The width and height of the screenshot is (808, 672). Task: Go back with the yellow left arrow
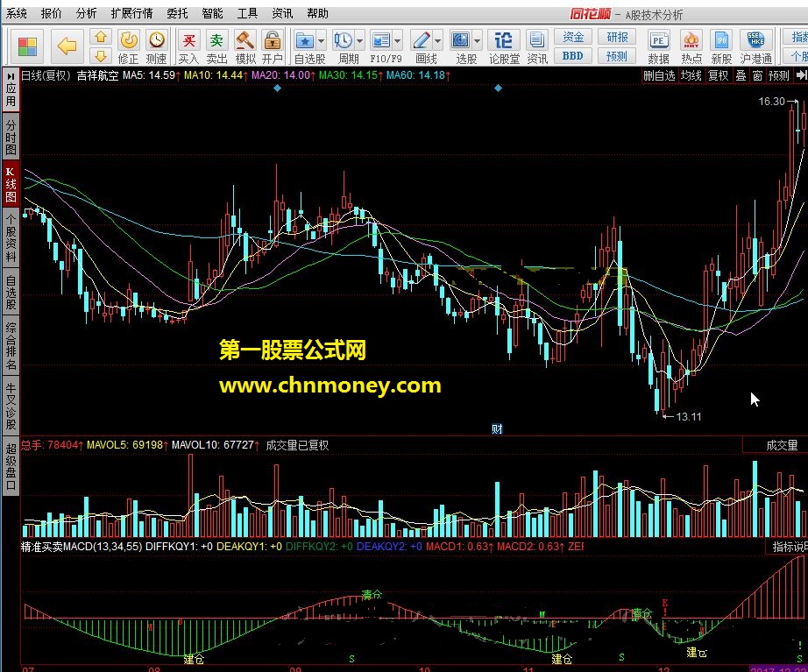67,46
